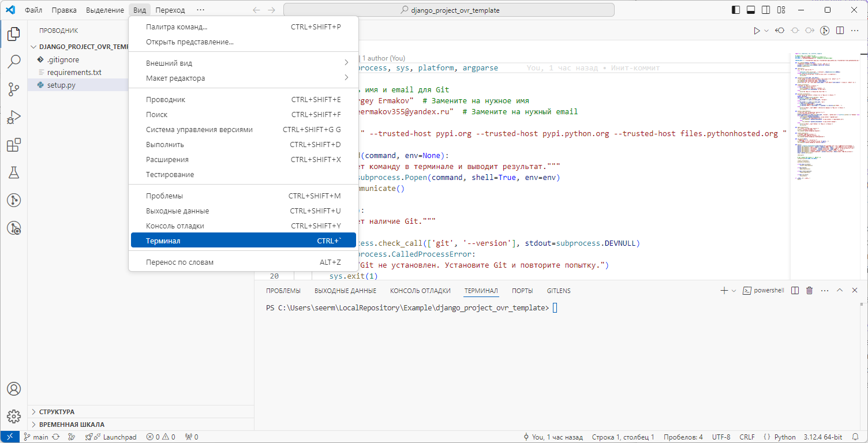The width and height of the screenshot is (868, 443).
Task: Open the Search icon in activity bar
Action: [14, 62]
